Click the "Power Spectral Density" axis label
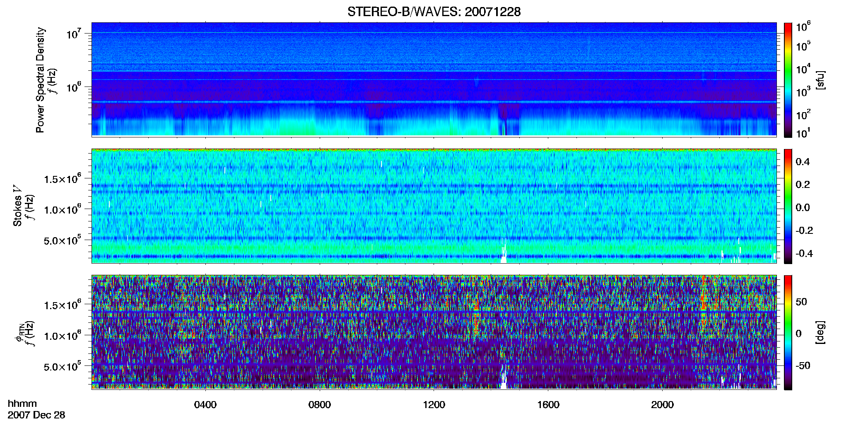 click(x=40, y=80)
